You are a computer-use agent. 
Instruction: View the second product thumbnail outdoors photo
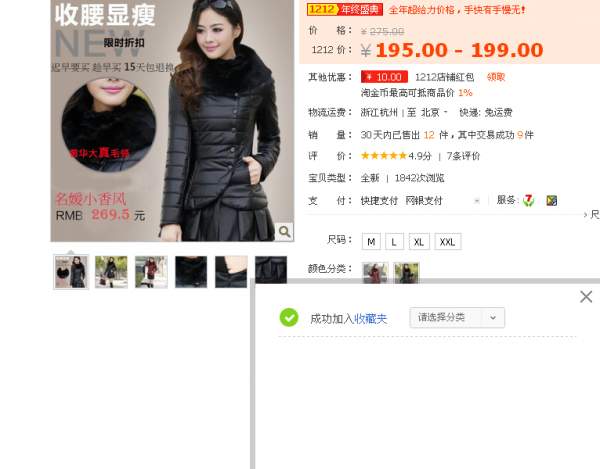click(111, 272)
